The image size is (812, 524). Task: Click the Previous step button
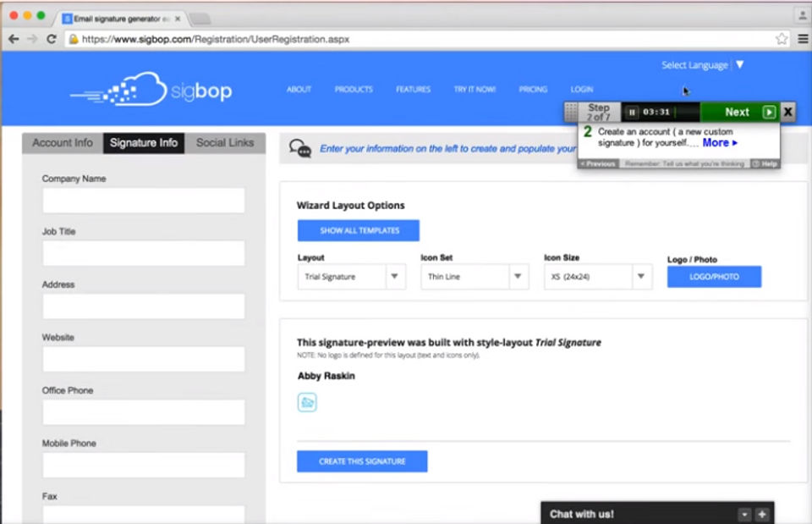click(x=598, y=163)
